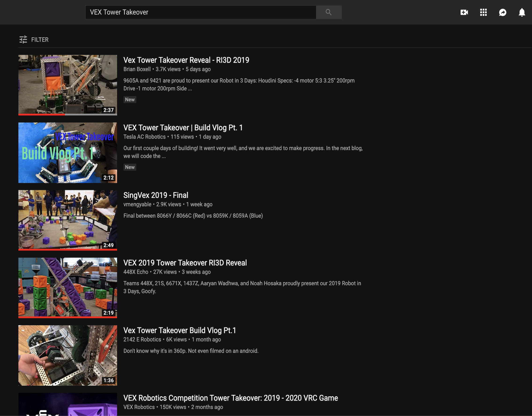Click the search magnifier button
The width and height of the screenshot is (532, 416).
[x=328, y=12]
